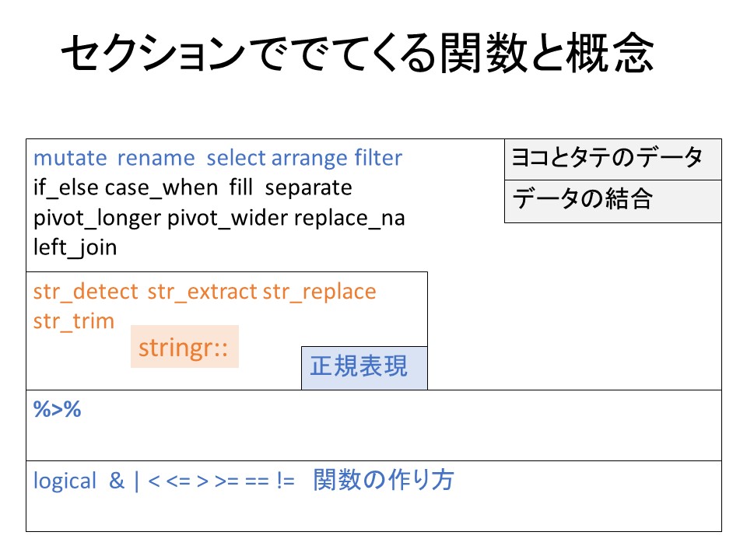Select the データの結合 box
The image size is (747, 560).
(x=612, y=201)
